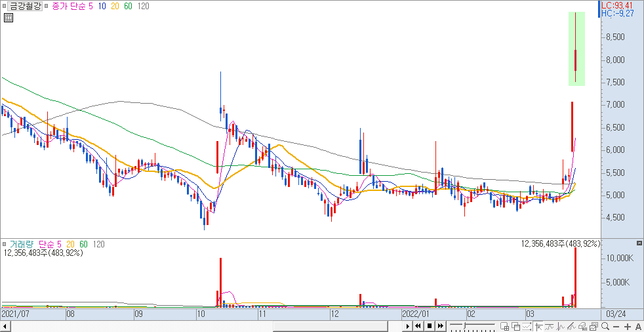The image size is (644, 332).
Task: Click the diagonal line drawing tool icon
Action: (x=571, y=326)
